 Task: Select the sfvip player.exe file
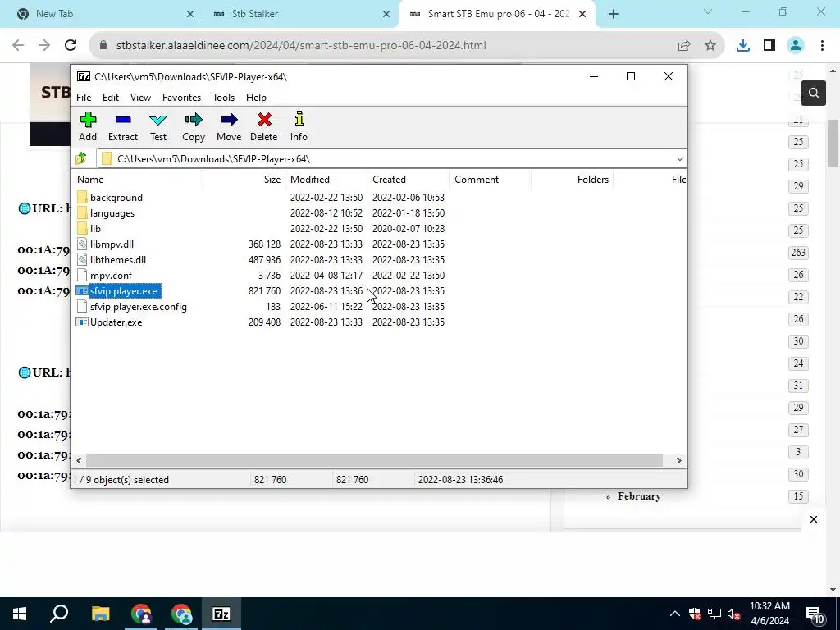pos(123,291)
